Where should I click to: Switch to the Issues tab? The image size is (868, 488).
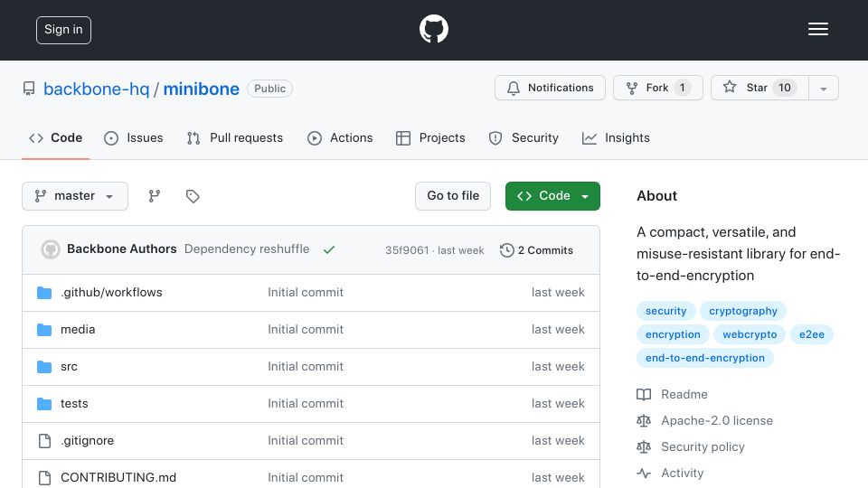pyautogui.click(x=134, y=137)
